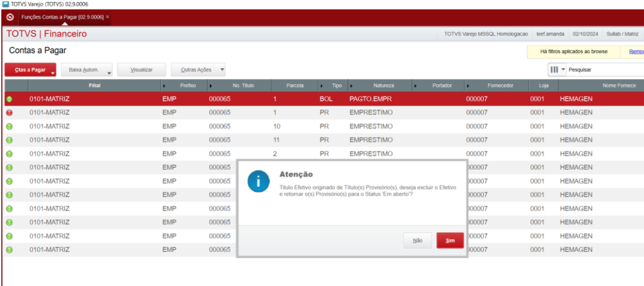Image resolution: width=644 pixels, height=286 pixels.
Task: Click the leef.amanda user label
Action: (550, 34)
